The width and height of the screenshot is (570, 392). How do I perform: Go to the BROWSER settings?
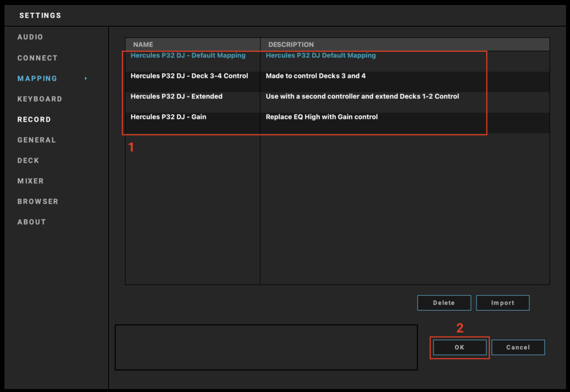pyautogui.click(x=38, y=202)
